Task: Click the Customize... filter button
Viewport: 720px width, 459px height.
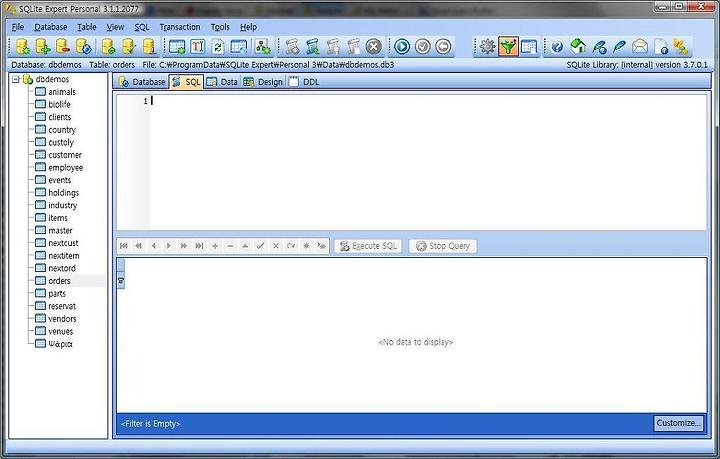Action: (679, 423)
